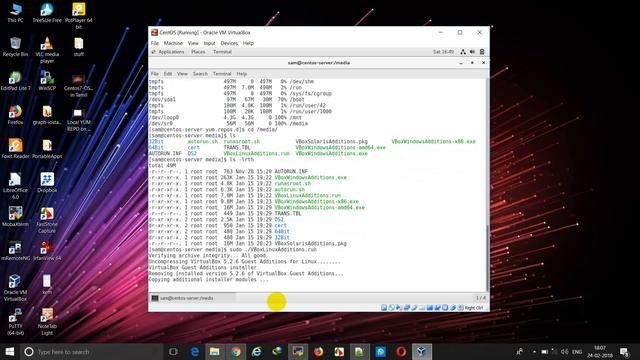Select the Oracle VM VirtualBox desktop shortcut
This screenshot has width=640, height=360.
coord(15,288)
